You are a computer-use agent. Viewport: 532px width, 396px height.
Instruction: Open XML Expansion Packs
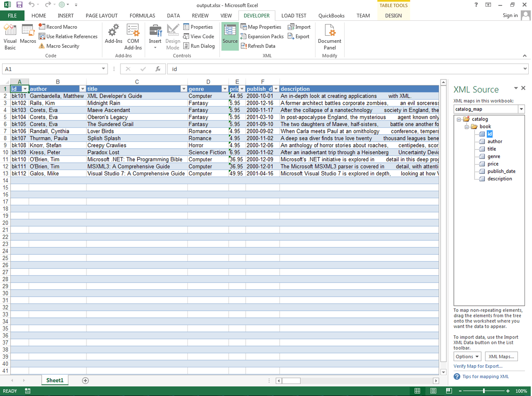(262, 36)
